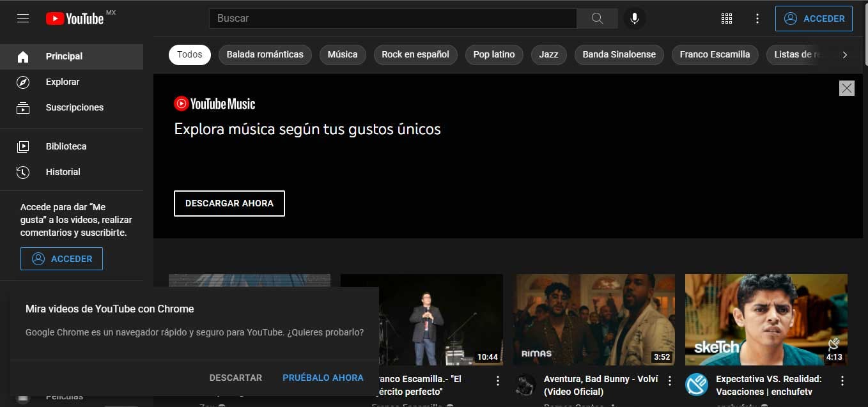Start a voice search with the microphone
This screenshot has width=868, height=407.
coord(634,18)
